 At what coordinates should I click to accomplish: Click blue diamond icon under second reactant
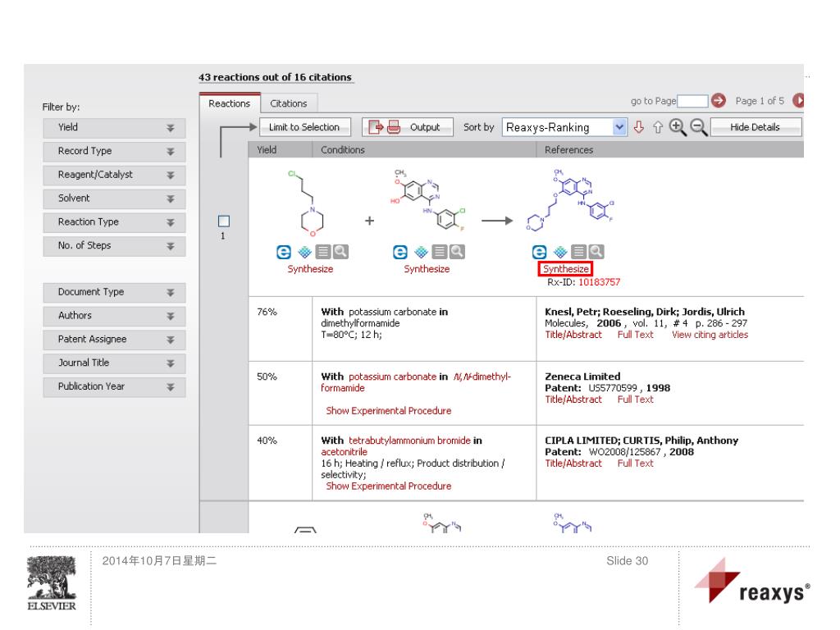[x=421, y=252]
